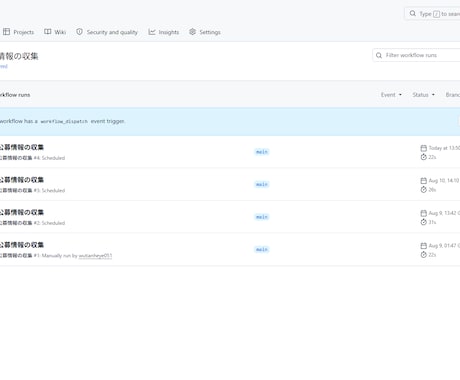Click the workflow_dispatch event trigger notice text

[62, 121]
